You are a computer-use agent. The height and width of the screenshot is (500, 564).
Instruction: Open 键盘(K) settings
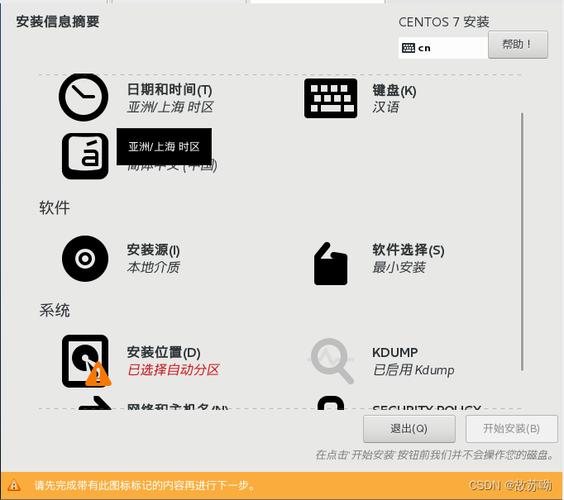394,90
